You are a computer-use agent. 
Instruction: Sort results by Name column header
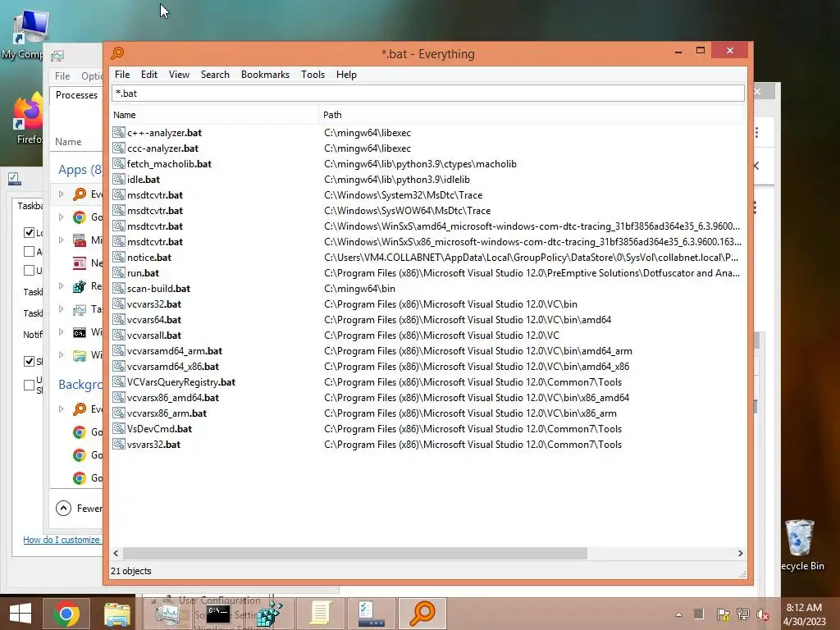click(214, 115)
